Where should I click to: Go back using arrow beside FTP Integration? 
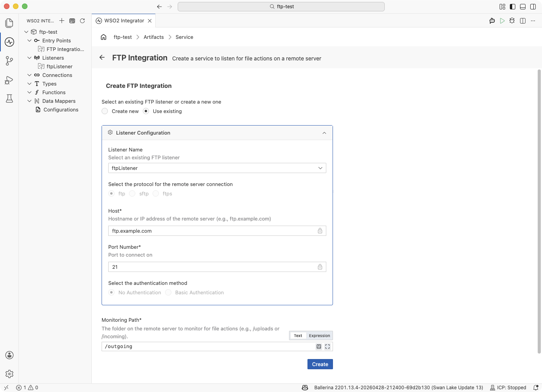pyautogui.click(x=102, y=57)
